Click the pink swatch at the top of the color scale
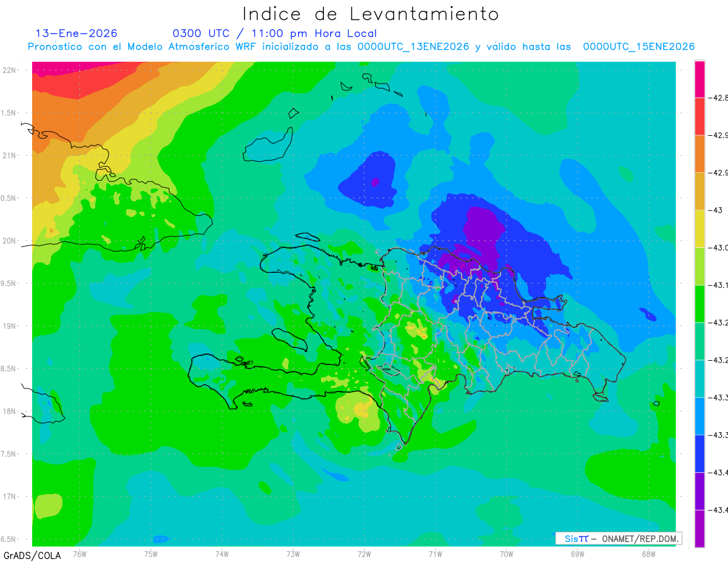 click(699, 79)
